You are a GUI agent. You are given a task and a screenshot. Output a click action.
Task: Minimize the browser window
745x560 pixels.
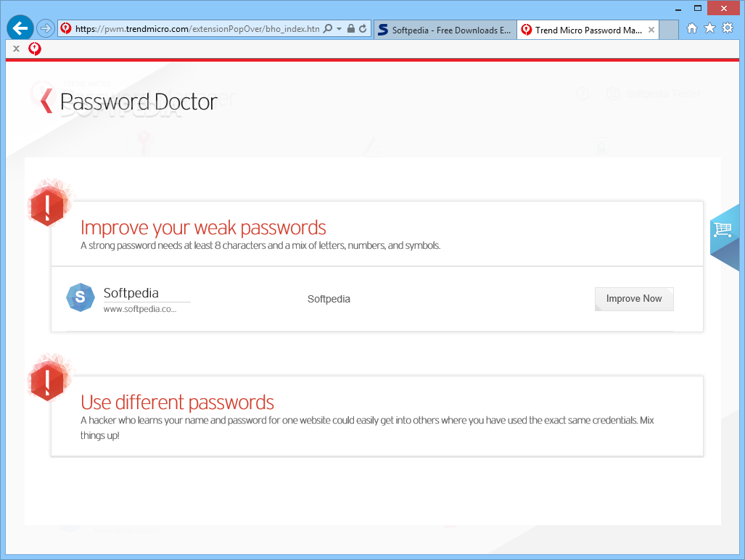pos(678,8)
